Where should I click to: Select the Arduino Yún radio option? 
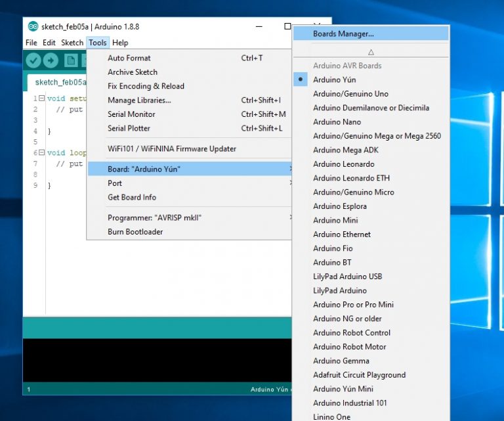[x=335, y=79]
